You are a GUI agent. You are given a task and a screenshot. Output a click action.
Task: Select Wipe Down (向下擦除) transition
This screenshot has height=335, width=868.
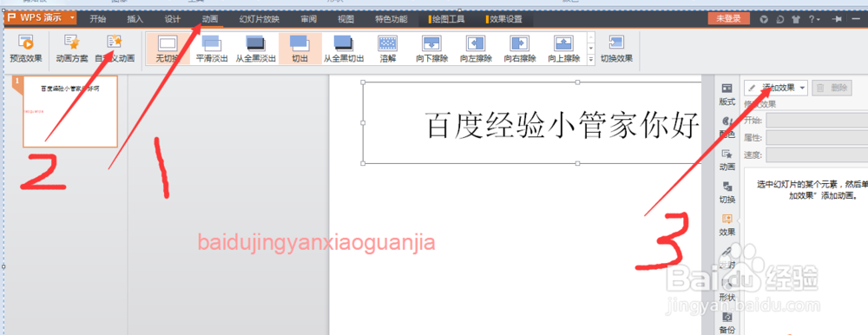431,49
